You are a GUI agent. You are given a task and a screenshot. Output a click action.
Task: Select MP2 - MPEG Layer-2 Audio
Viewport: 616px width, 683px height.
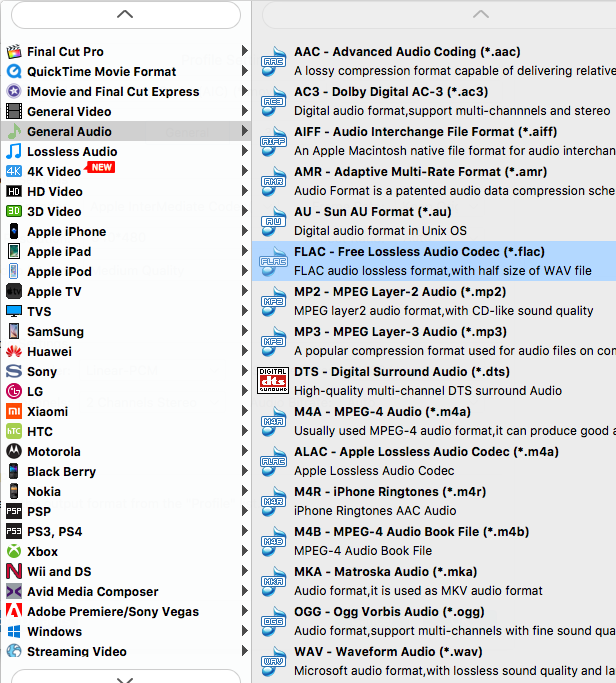click(x=434, y=301)
